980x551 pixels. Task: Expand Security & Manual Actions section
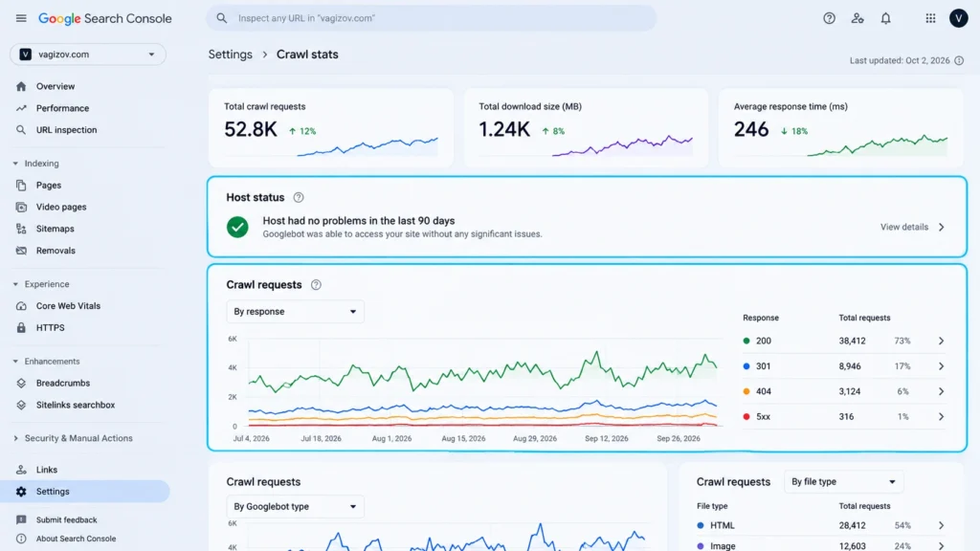pyautogui.click(x=15, y=438)
